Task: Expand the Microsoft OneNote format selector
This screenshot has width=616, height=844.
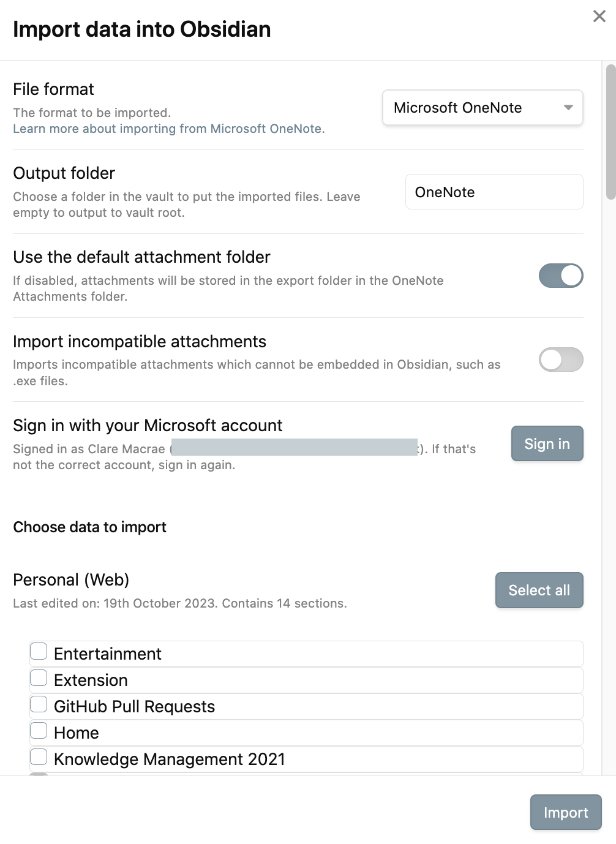Action: click(x=482, y=108)
